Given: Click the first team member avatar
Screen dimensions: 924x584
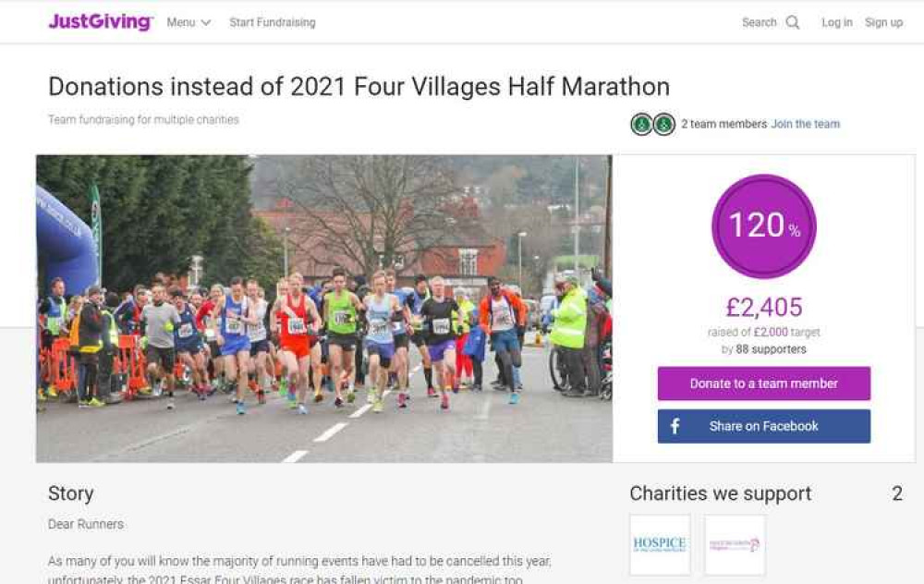Looking at the screenshot, I should coord(642,124).
